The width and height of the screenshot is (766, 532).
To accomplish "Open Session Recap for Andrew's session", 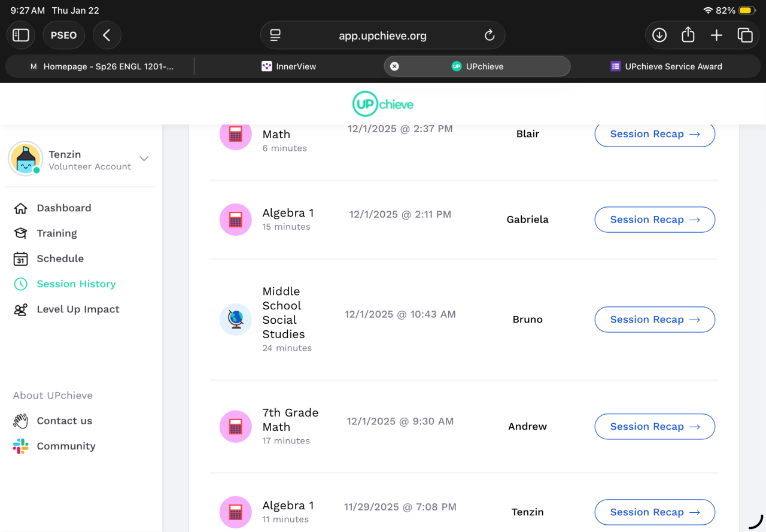I will (x=654, y=427).
